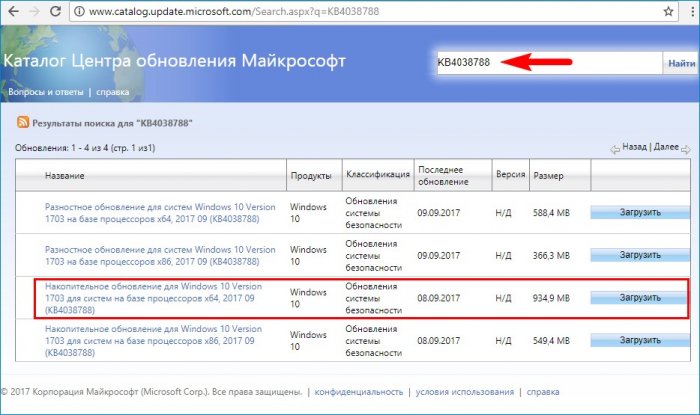The width and height of the screenshot is (700, 415).
Task: Open Разностное обновление x64 KB4038788 link
Action: tap(160, 213)
